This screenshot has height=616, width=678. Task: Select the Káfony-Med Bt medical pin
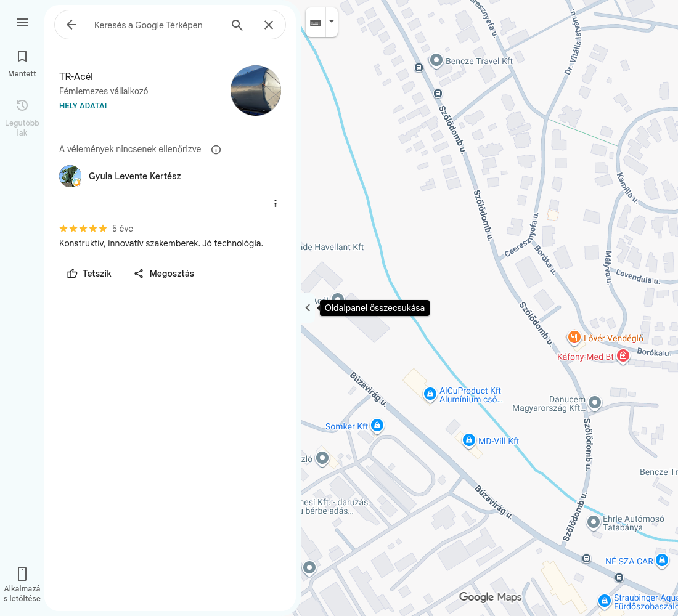(x=623, y=356)
